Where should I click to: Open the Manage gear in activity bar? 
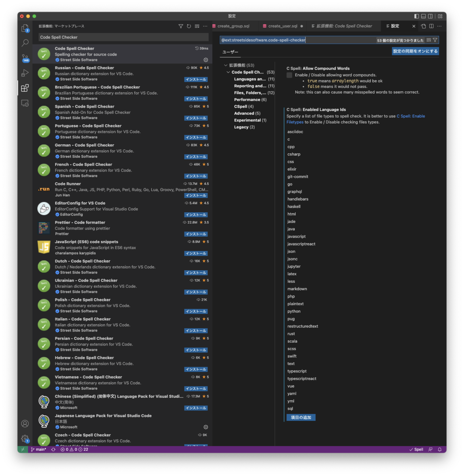click(25, 439)
